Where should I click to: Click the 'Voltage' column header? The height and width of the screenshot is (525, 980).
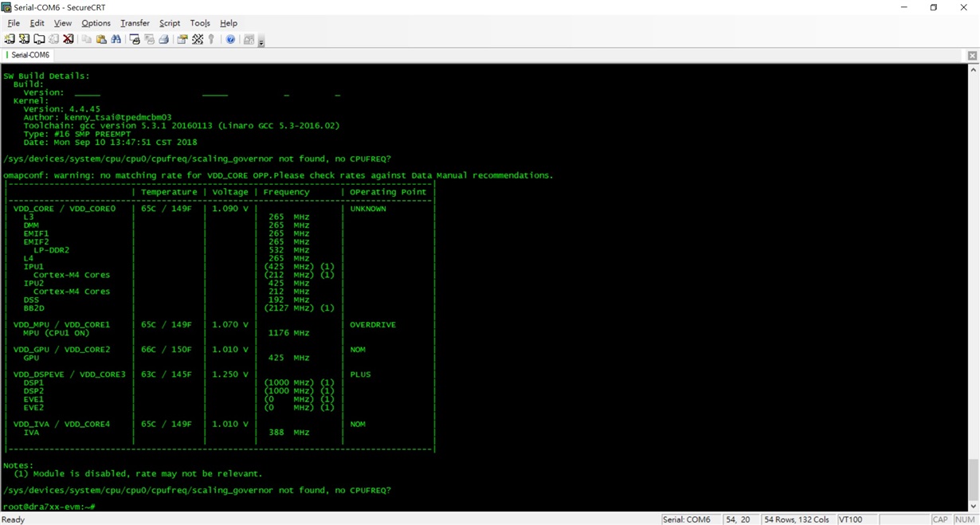230,192
